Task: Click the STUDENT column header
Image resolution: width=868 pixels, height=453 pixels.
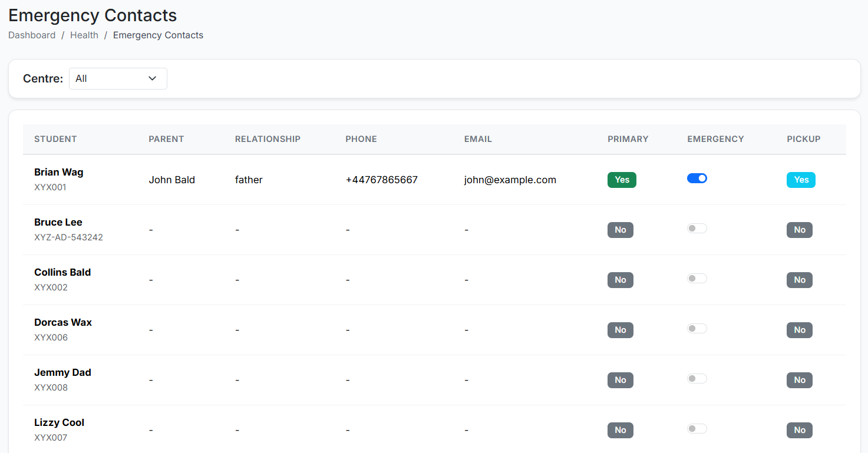Action: [x=55, y=139]
